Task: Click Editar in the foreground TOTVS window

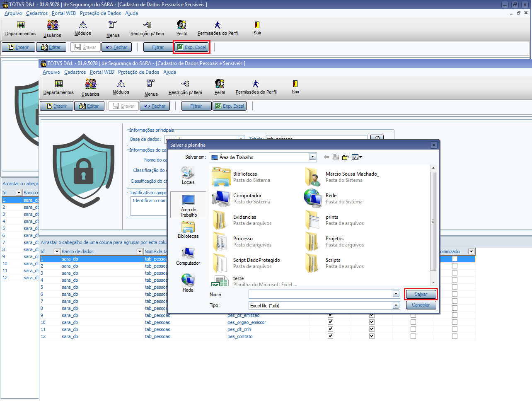Action: 89,106
